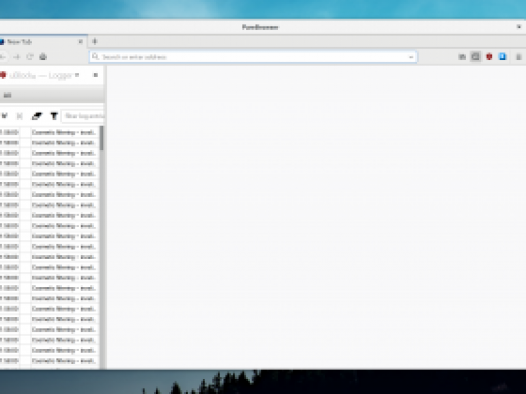526x394 pixels.
Task: Toggle the logger filter funnel button
Action: (54, 116)
